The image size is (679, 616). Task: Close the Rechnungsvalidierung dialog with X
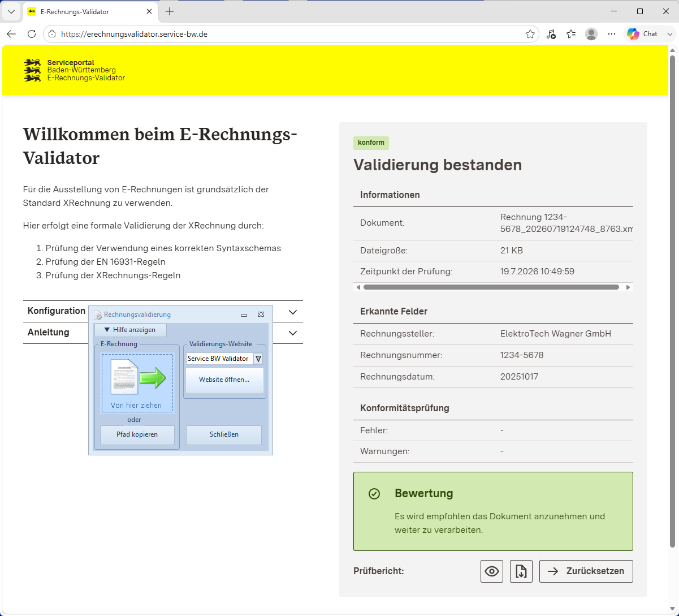click(261, 315)
